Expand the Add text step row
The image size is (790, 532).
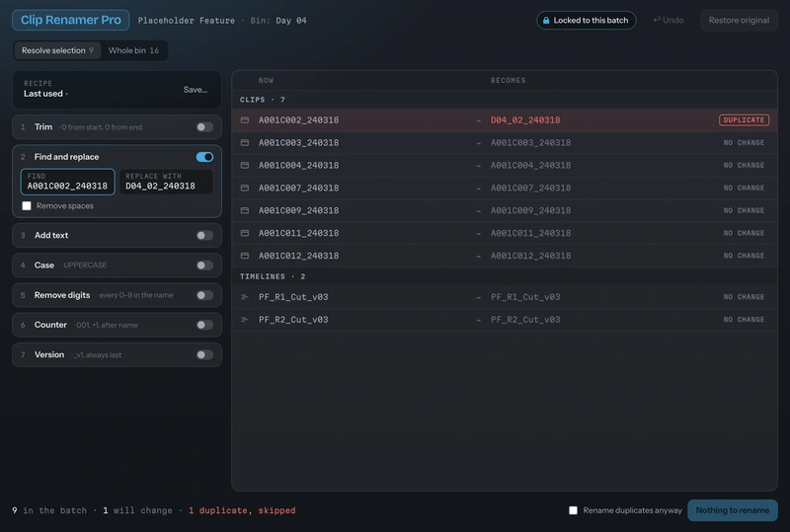(117, 235)
